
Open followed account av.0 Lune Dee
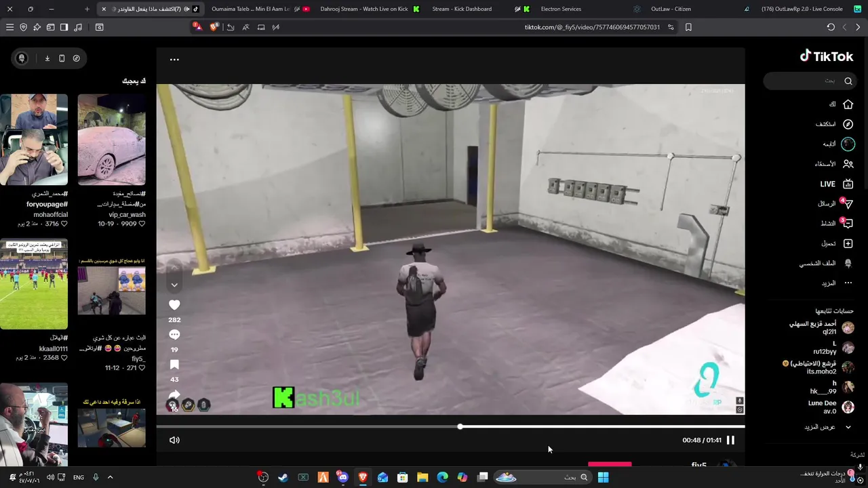(x=831, y=407)
